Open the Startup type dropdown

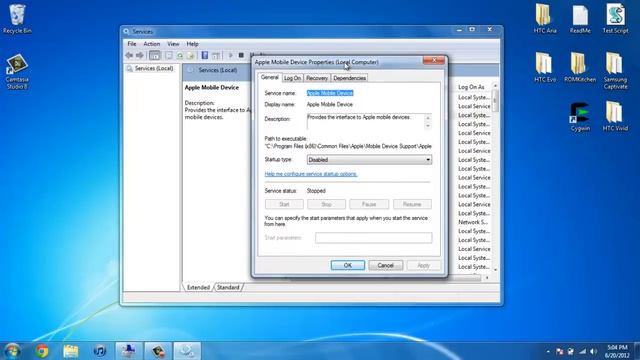(369, 160)
